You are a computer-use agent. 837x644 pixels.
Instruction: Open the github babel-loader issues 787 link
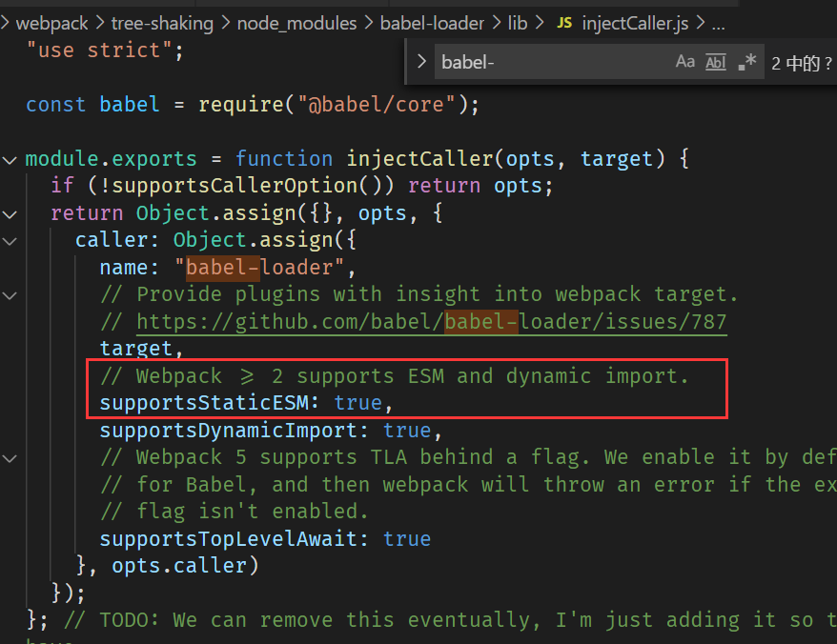tap(431, 322)
